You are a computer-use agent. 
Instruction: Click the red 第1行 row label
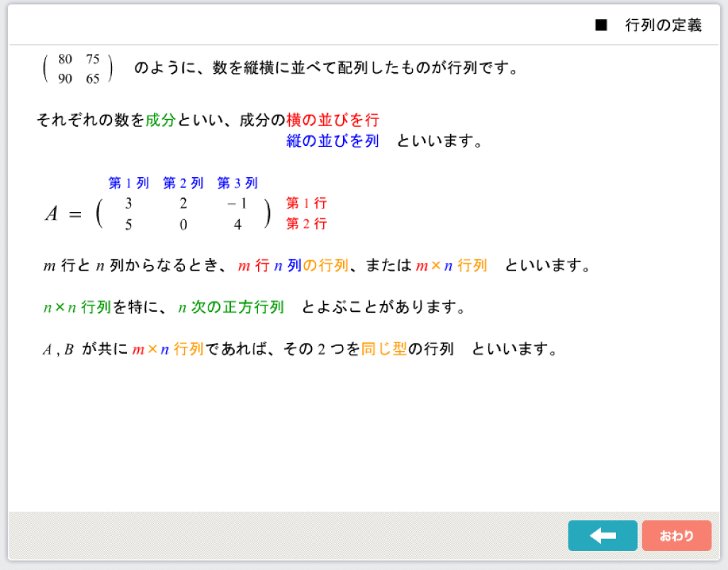(x=306, y=203)
